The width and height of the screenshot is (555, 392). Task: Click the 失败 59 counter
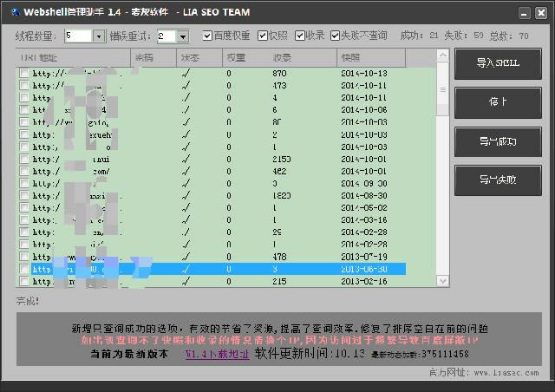(x=464, y=36)
